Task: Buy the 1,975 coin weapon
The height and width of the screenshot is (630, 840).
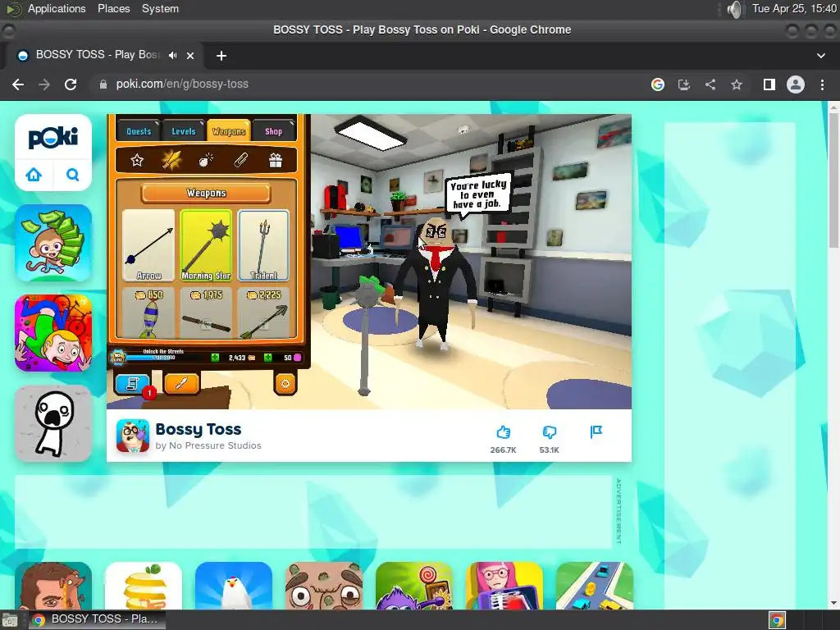Action: coord(206,313)
